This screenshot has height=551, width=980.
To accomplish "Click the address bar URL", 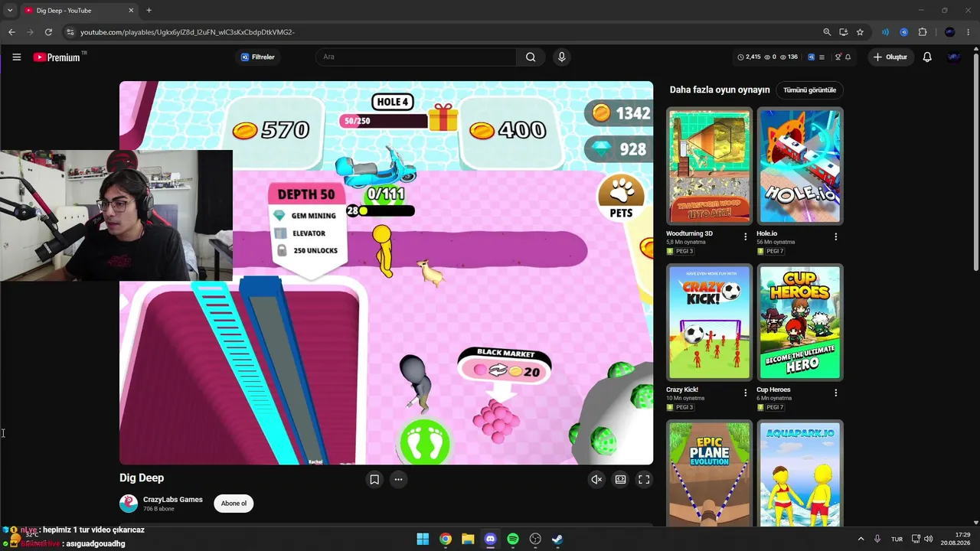I will click(188, 32).
